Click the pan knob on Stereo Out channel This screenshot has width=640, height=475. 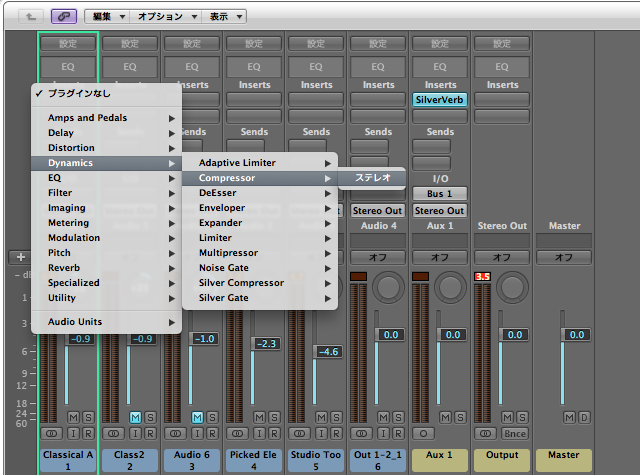[x=512, y=287]
